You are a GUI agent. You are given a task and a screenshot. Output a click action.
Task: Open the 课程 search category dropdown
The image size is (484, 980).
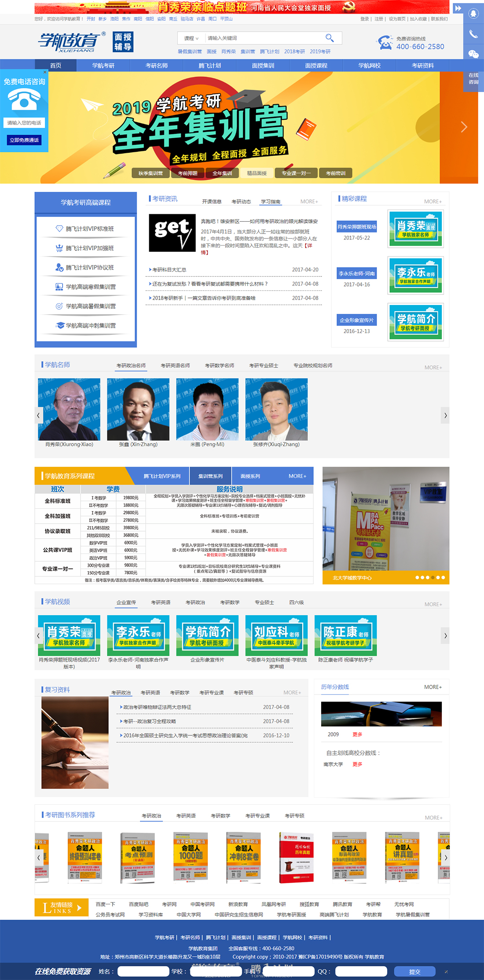point(191,38)
